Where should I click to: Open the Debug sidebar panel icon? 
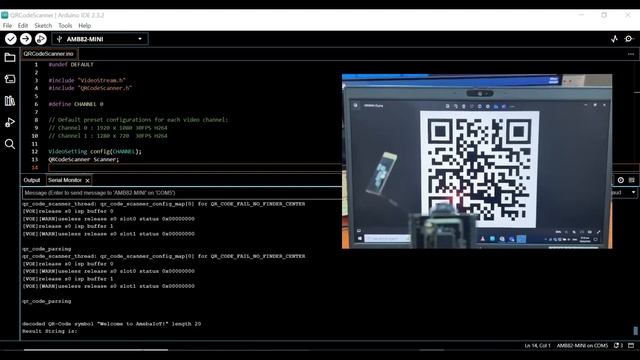pyautogui.click(x=10, y=122)
